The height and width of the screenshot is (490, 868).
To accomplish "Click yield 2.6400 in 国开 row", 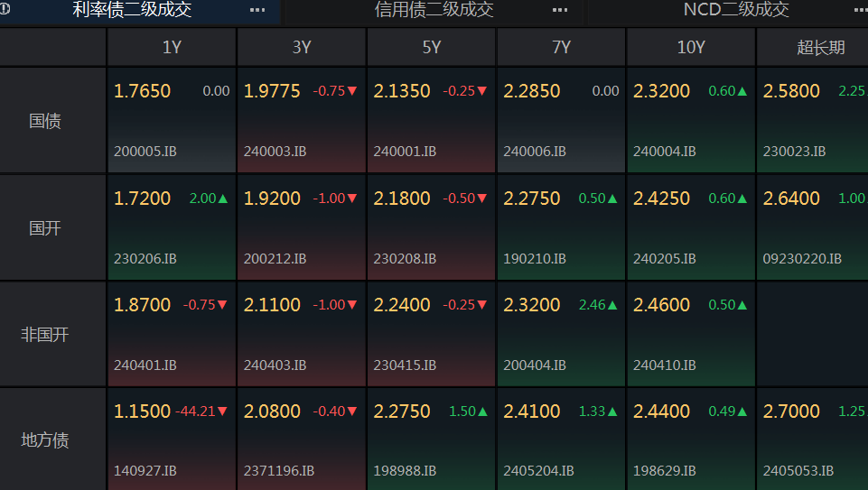I will (791, 198).
